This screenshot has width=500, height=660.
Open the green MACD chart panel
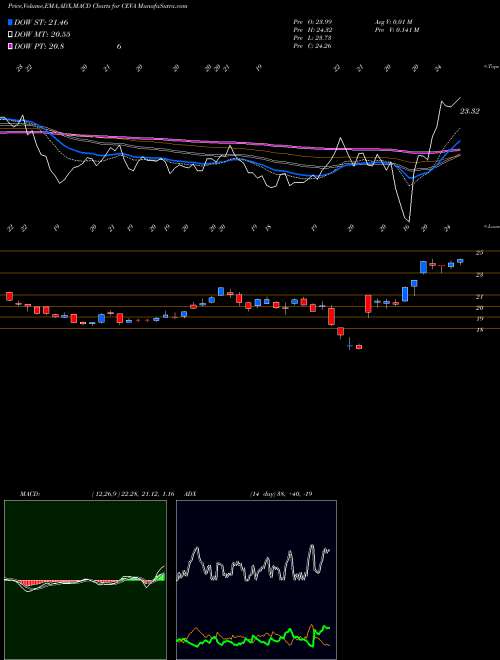(85, 580)
